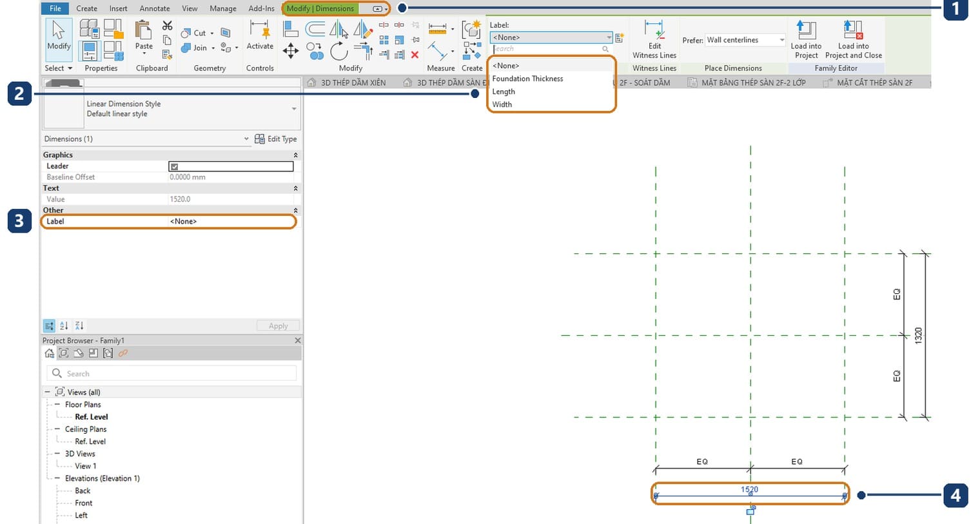Switch to the Annotate ribbon tab
Viewport: 980px width, 524px height.
[155, 8]
